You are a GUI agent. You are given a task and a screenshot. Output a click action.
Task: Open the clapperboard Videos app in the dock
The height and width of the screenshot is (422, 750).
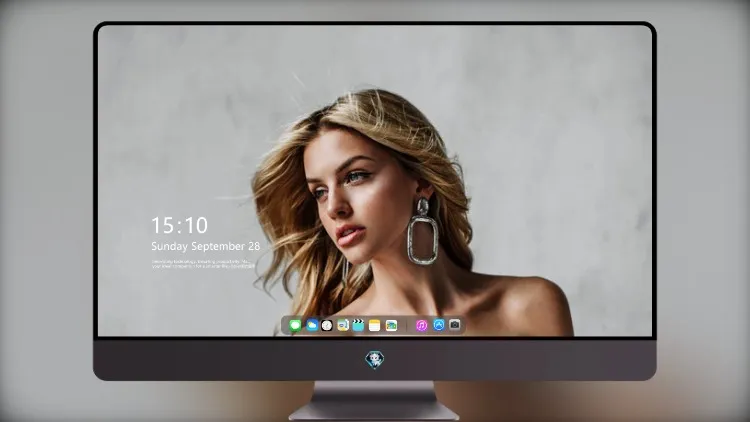click(358, 325)
